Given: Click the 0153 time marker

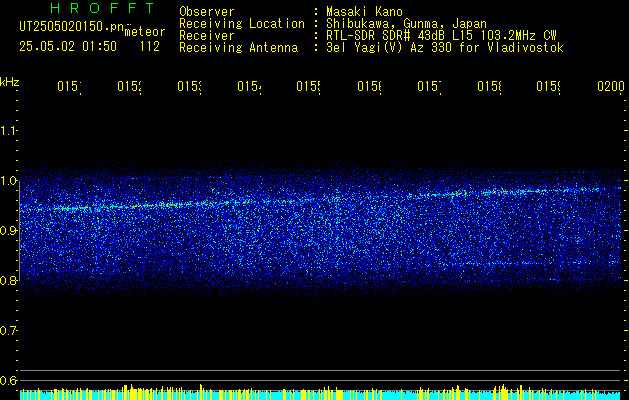Looking at the screenshot, I should coord(189,87).
